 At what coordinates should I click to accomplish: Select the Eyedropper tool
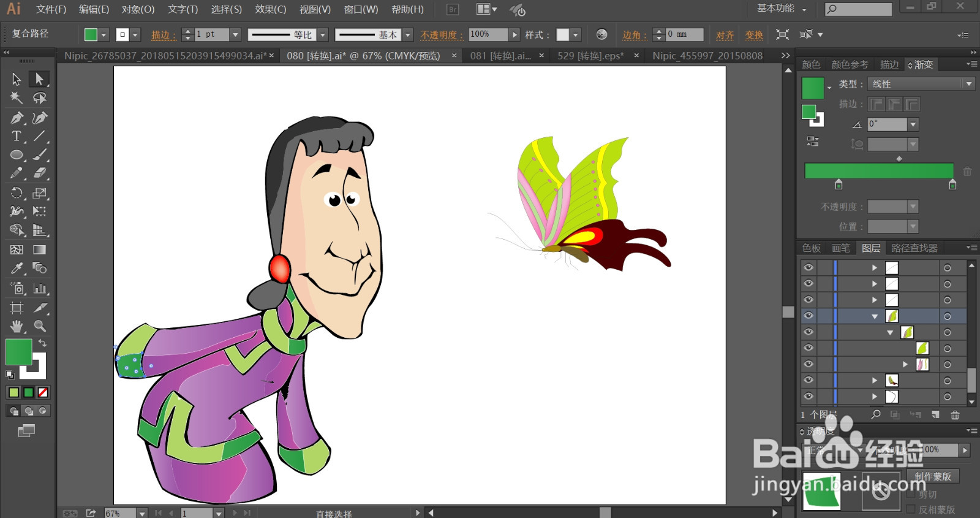(x=17, y=269)
